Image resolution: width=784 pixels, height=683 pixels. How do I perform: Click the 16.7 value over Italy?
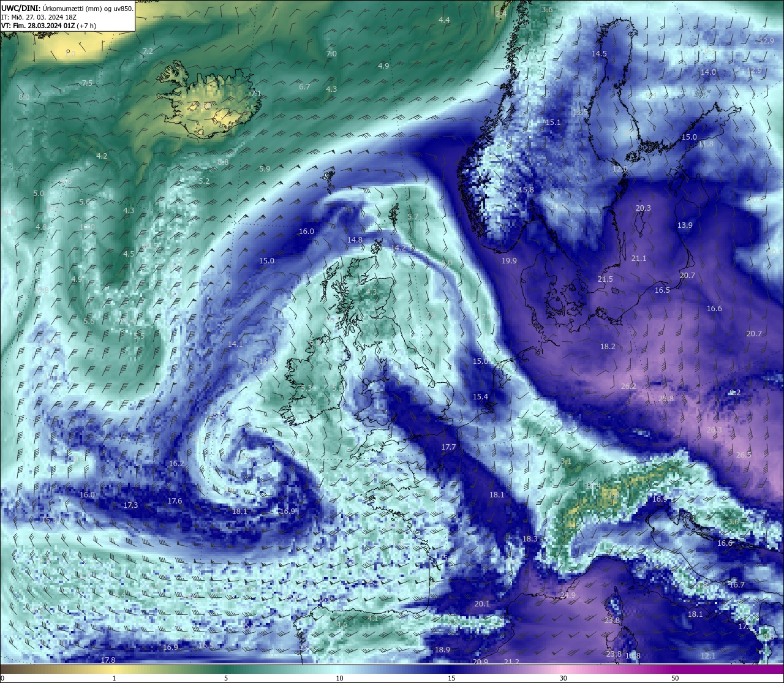(x=737, y=585)
